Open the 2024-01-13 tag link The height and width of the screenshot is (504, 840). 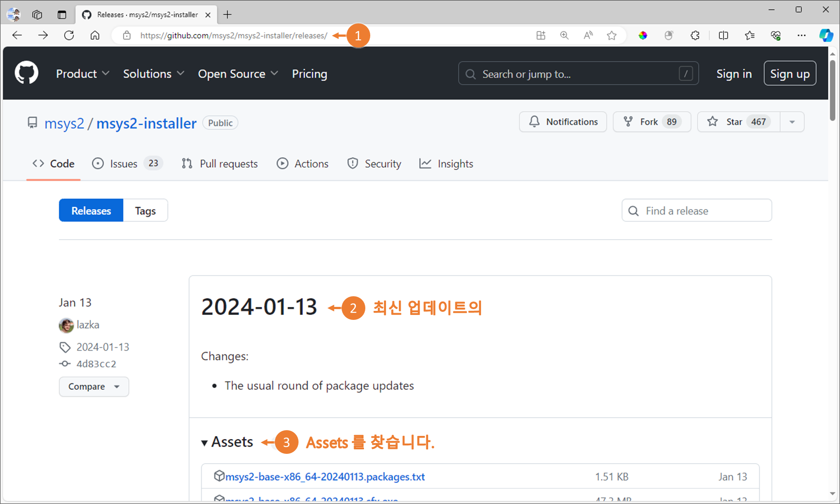[103, 347]
